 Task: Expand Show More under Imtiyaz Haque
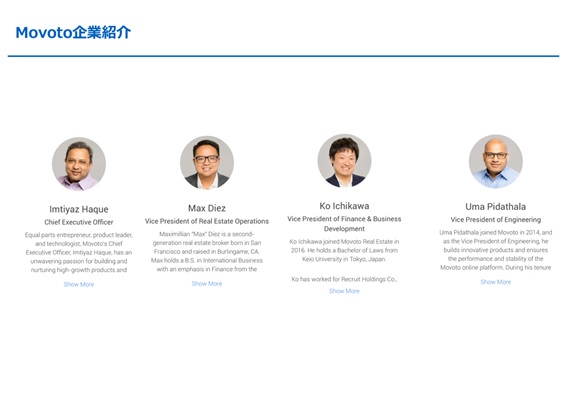pyautogui.click(x=79, y=285)
